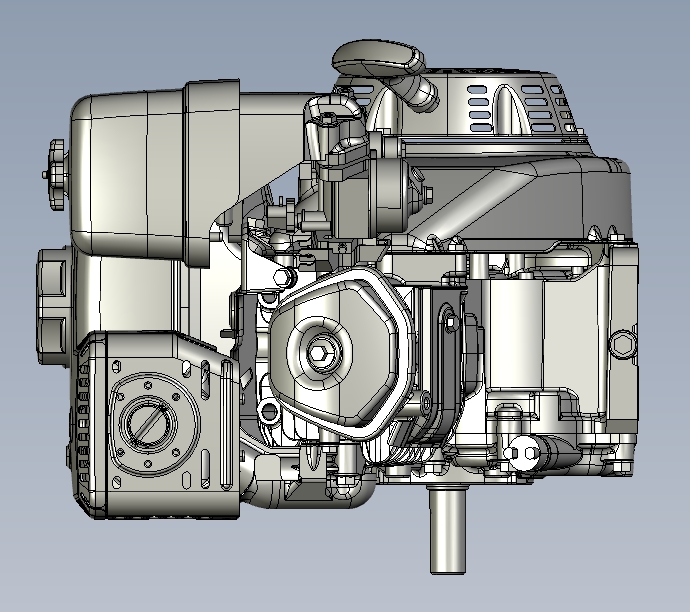The height and width of the screenshot is (612, 690).
Task: Pick the small nut on blower housing
Action: click(x=427, y=193)
